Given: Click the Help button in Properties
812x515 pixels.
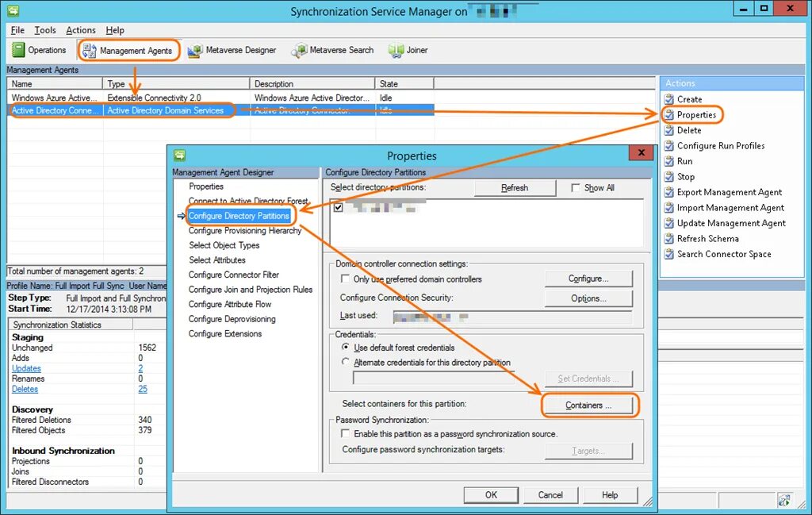Looking at the screenshot, I should 610,495.
